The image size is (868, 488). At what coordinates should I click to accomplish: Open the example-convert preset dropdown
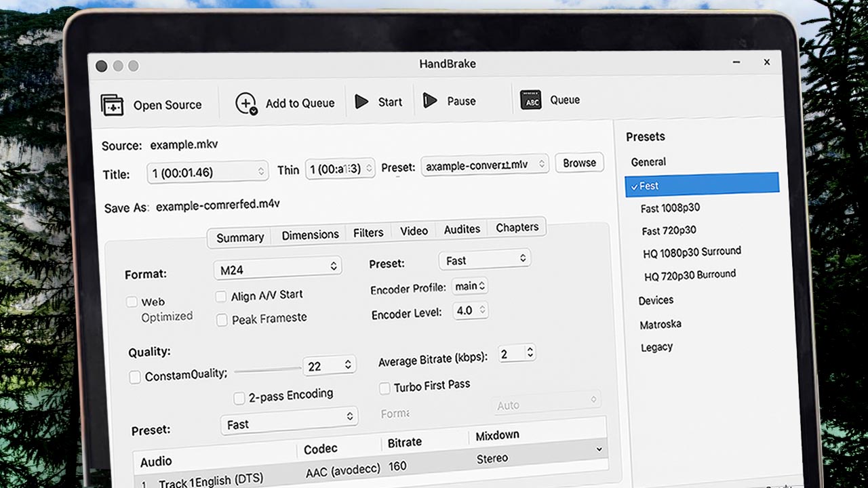pos(485,165)
